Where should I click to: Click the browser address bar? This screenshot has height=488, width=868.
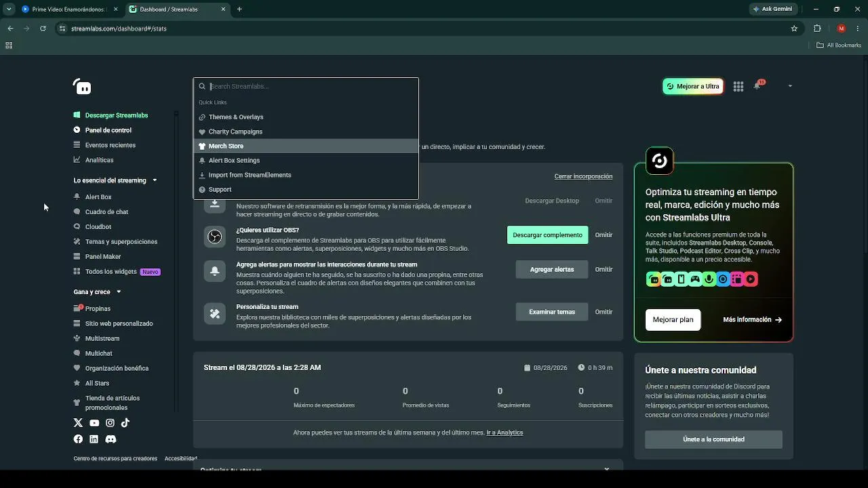tap(427, 28)
